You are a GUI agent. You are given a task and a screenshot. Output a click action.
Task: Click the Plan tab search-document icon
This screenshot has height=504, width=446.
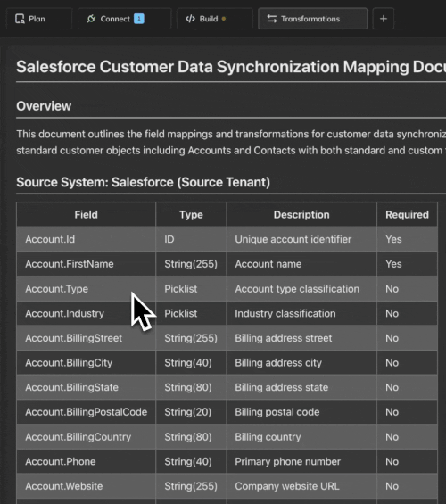coord(20,19)
